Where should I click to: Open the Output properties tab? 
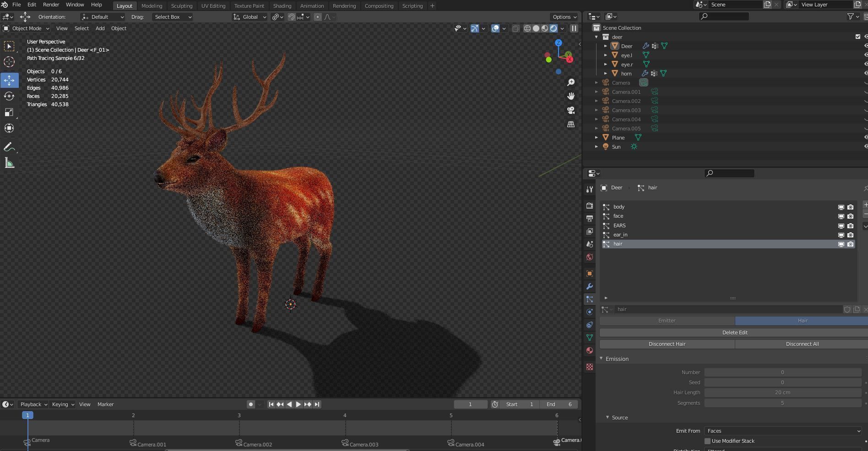coord(590,218)
